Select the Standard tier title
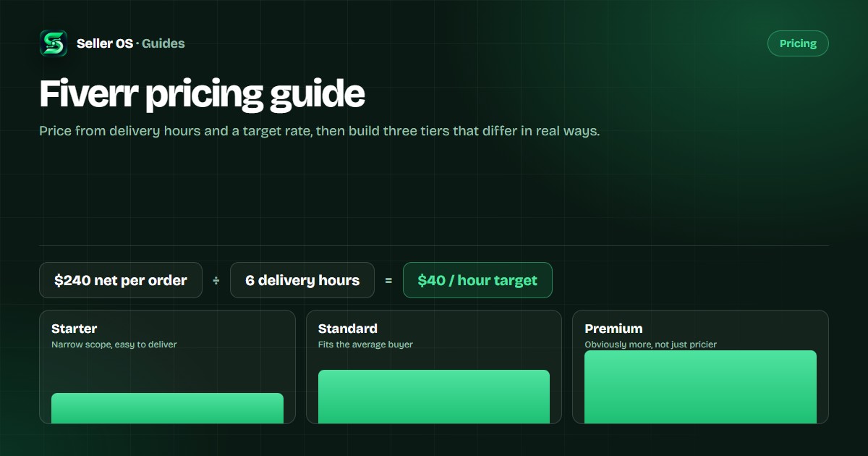Image resolution: width=868 pixels, height=456 pixels. point(348,329)
